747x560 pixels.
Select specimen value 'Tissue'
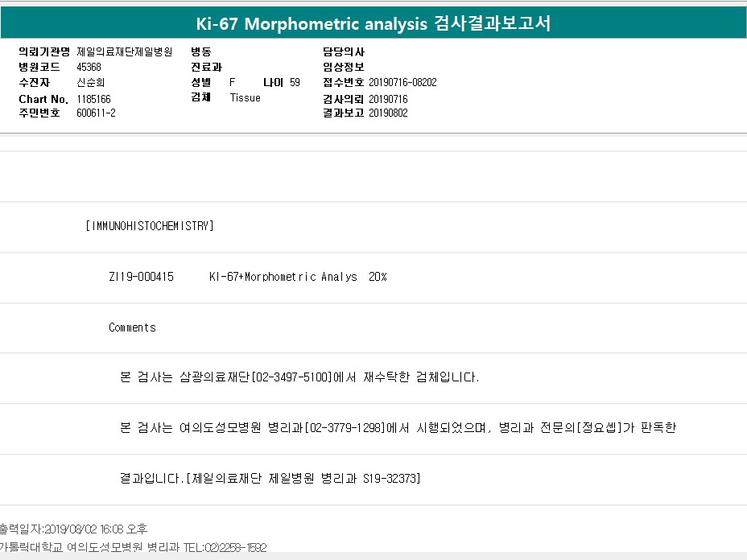[x=245, y=97]
